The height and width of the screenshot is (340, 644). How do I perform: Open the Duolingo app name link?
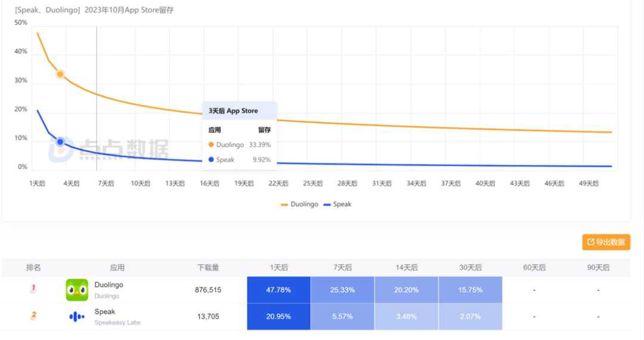[x=109, y=285]
